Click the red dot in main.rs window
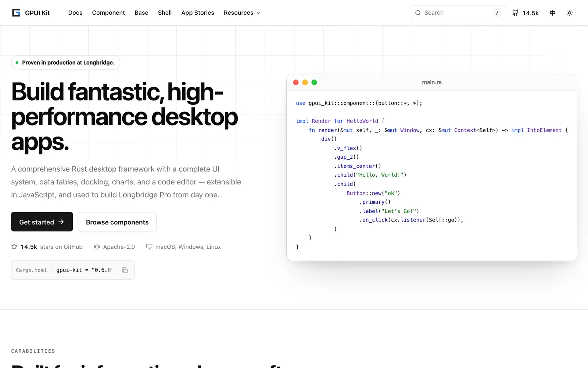Viewport: 588px width, 368px height. pyautogui.click(x=296, y=82)
